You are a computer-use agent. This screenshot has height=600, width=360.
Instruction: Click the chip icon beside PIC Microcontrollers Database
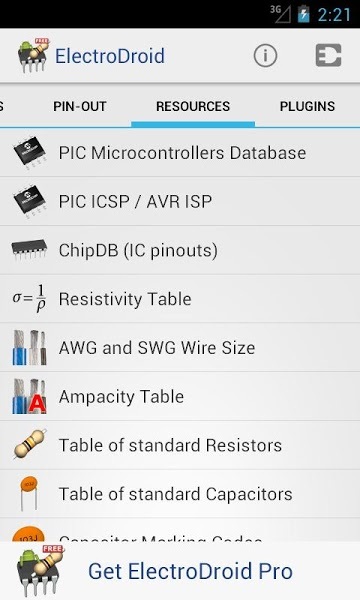click(x=30, y=152)
